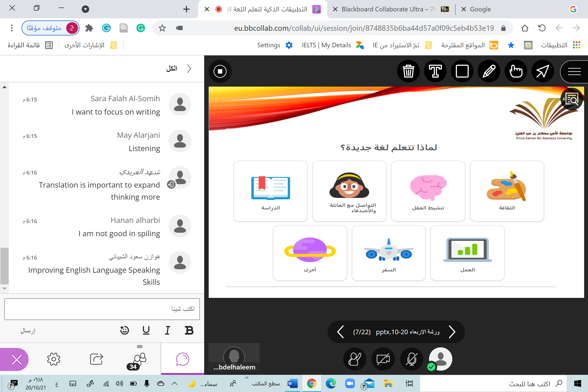The image size is (588, 392).
Task: Select the Shapes rectangle tool
Action: pyautogui.click(x=462, y=71)
